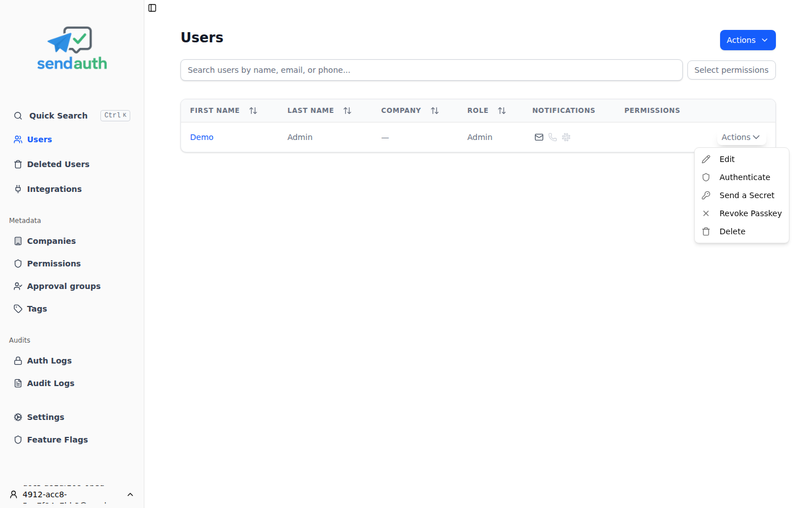Click the Permissions shield icon

pyautogui.click(x=18, y=263)
